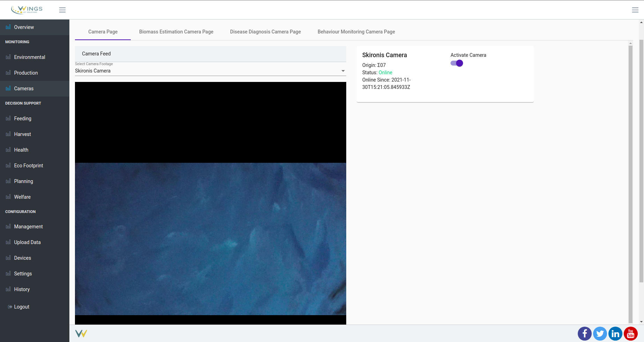Open the Production section
Viewport: 644px width, 342px height.
point(35,73)
